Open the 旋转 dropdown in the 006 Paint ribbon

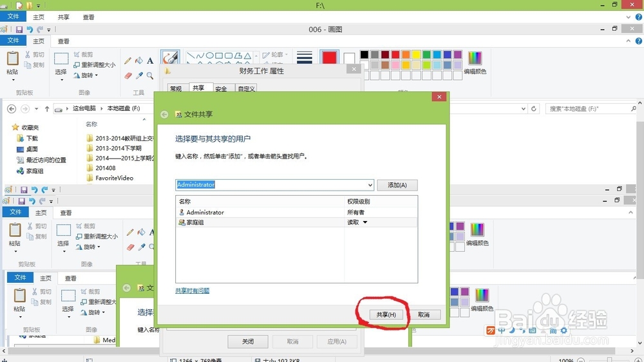click(86, 75)
